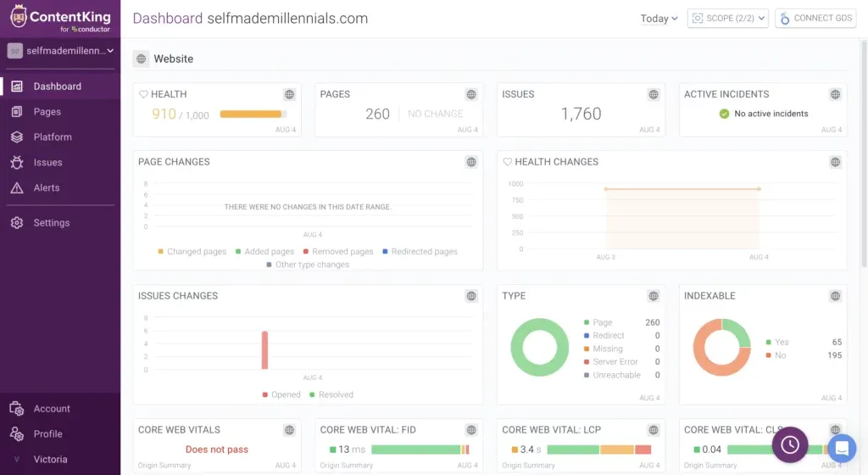Click the globe icon next to Website
Viewport: 868px width, 475px height.
pyautogui.click(x=142, y=59)
